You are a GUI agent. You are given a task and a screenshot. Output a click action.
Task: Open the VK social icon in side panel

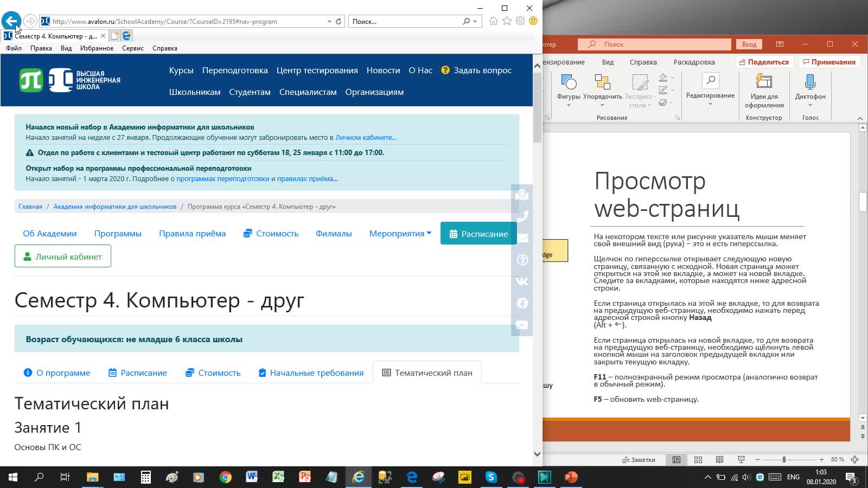(x=522, y=281)
